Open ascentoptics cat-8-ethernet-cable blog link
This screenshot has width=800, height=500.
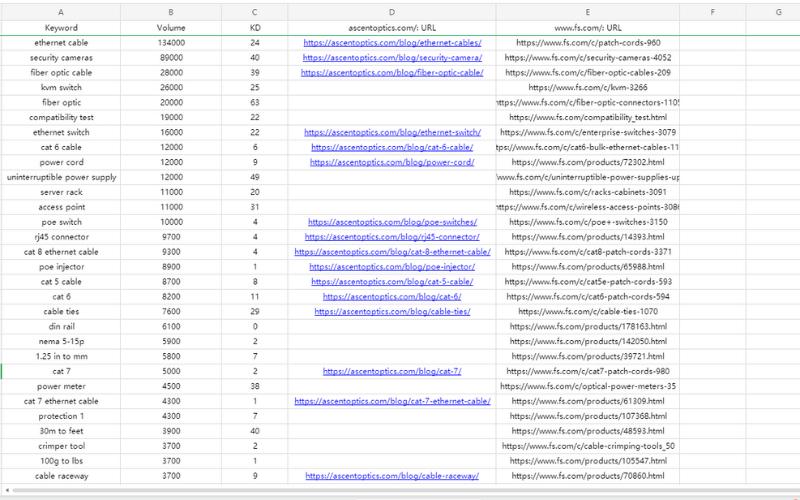point(392,252)
